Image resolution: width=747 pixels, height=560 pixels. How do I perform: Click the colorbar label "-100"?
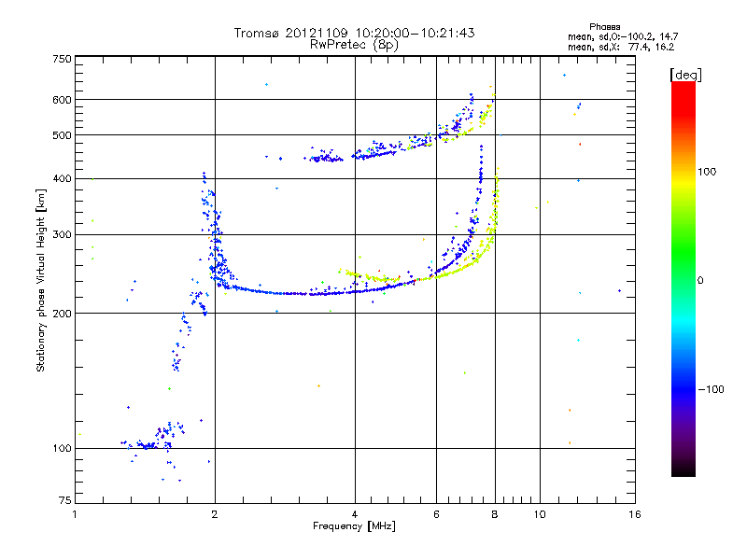click(x=711, y=389)
